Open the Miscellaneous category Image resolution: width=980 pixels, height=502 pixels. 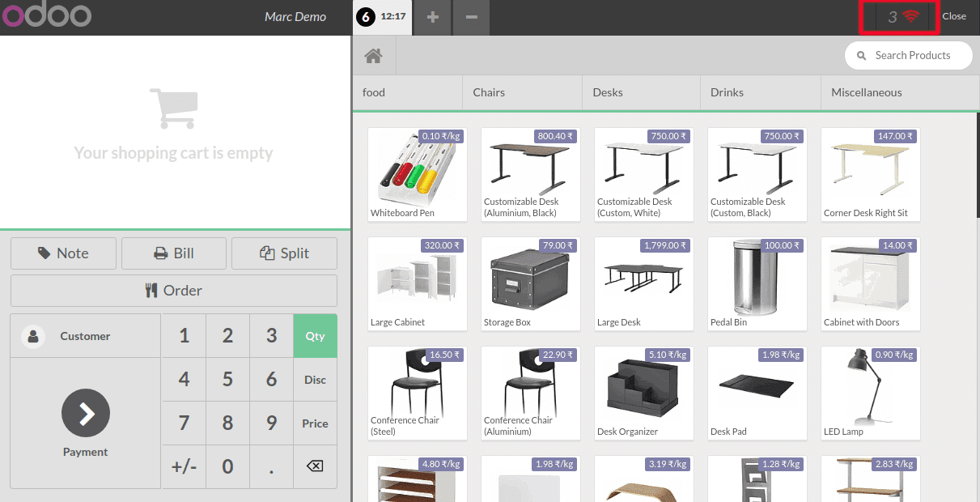(900, 92)
